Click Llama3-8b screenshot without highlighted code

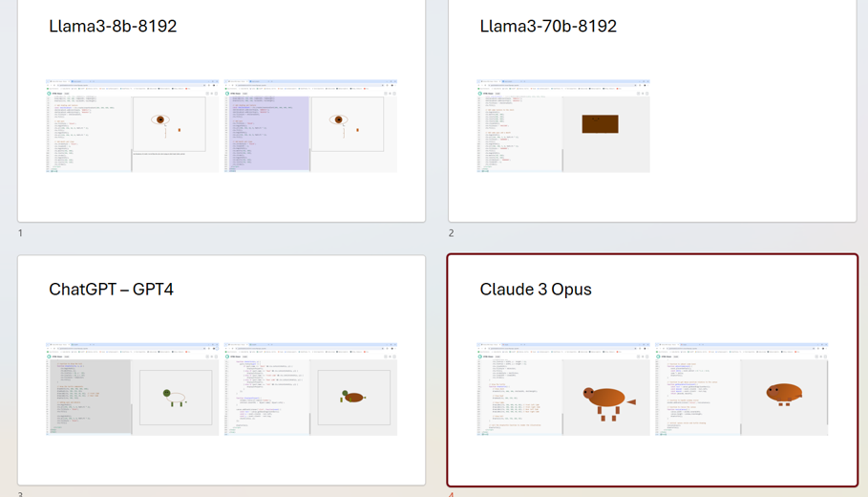click(133, 126)
